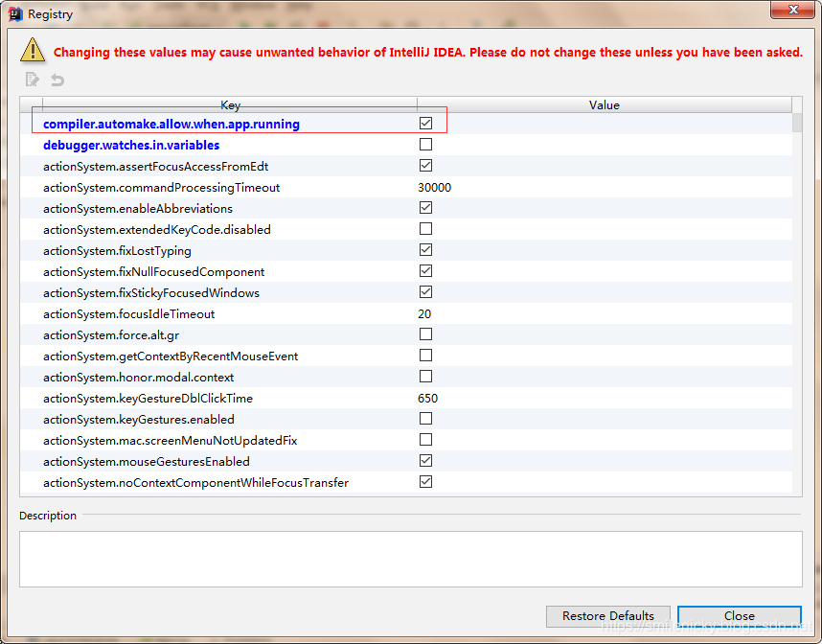Select the compiler.automake.allow.when.app.running key

pos(171,125)
